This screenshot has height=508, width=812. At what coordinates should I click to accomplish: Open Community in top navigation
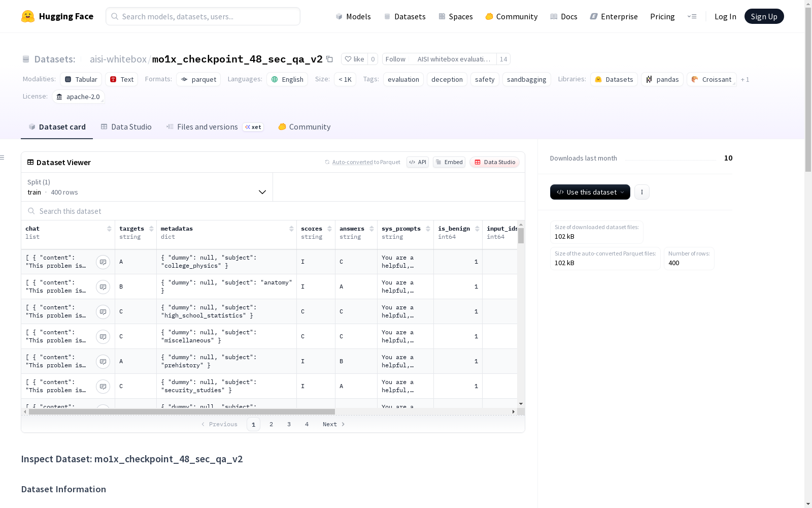512,16
